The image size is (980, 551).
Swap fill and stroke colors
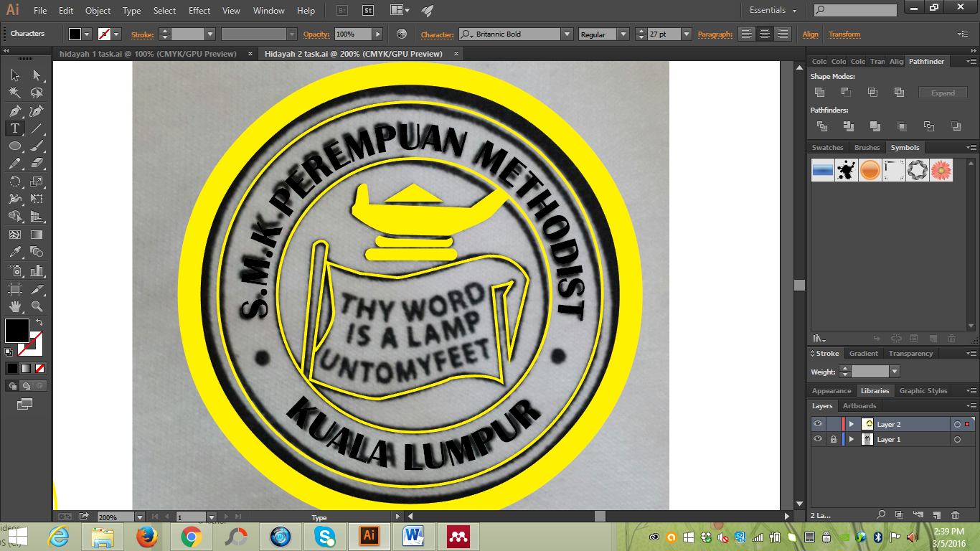coord(39,322)
